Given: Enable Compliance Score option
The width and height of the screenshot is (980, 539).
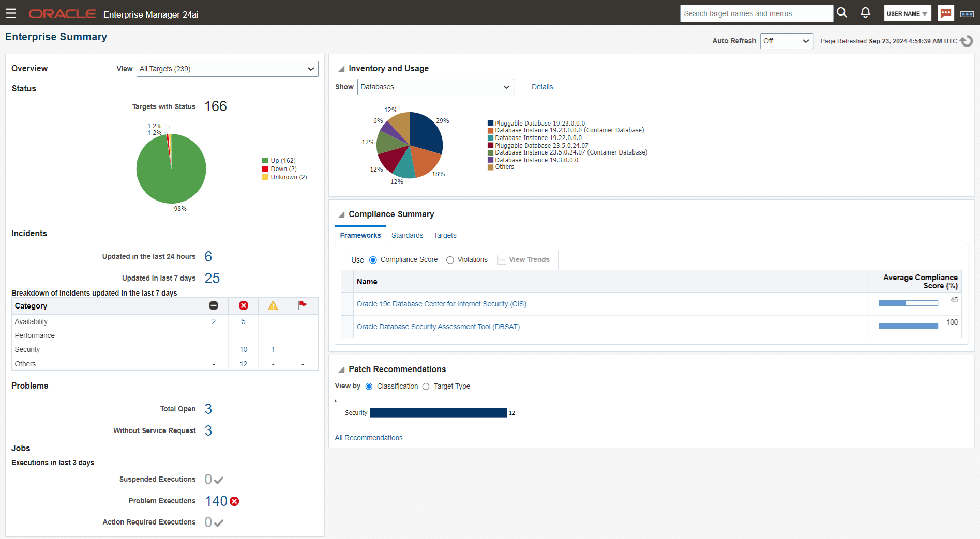Looking at the screenshot, I should [373, 260].
